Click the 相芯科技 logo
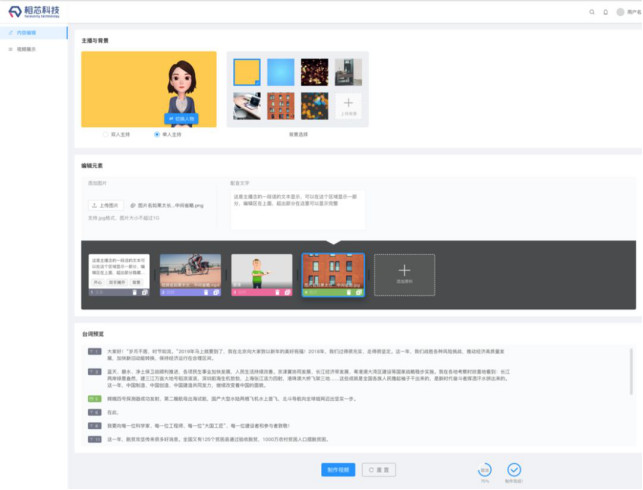 [34, 11]
